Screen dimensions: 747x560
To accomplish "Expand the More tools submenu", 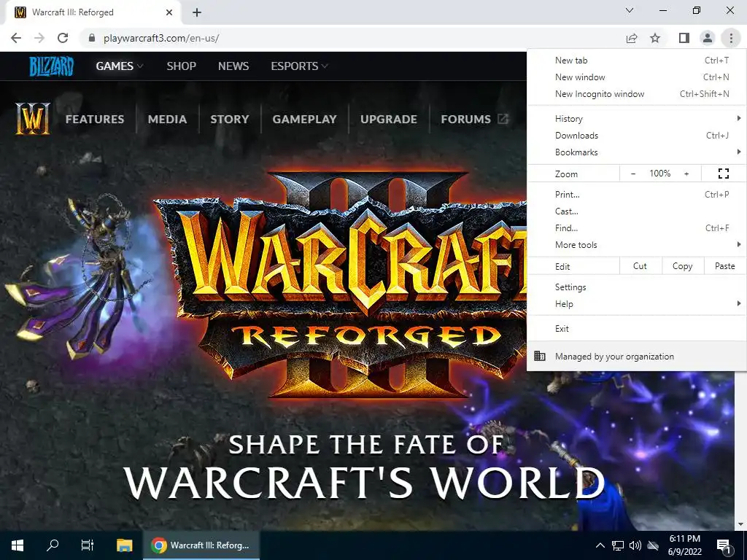I will [x=636, y=245].
